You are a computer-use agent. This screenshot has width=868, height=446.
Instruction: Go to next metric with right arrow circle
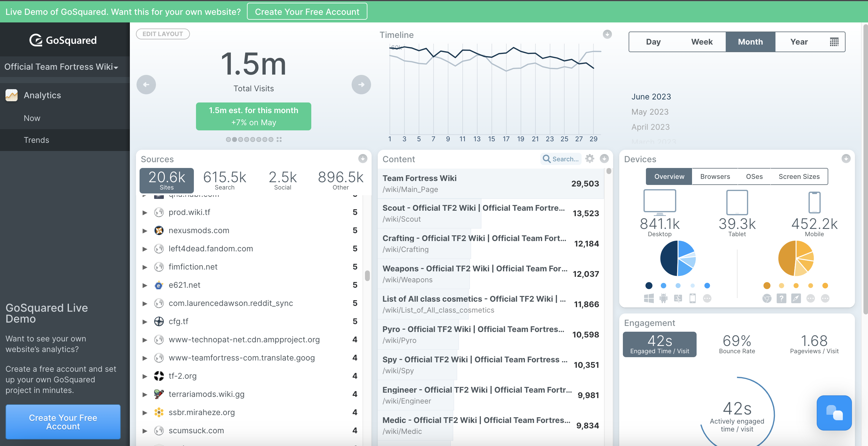[x=361, y=85]
